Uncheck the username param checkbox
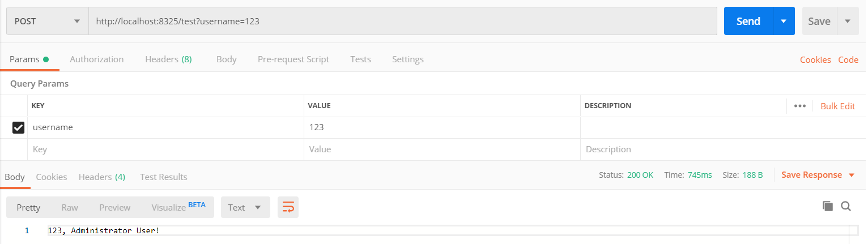 (18, 128)
